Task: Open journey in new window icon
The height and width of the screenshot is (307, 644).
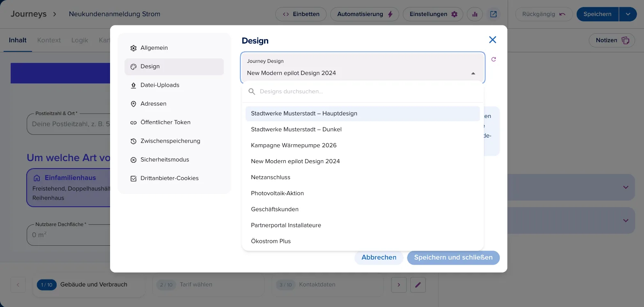Action: coord(493,14)
